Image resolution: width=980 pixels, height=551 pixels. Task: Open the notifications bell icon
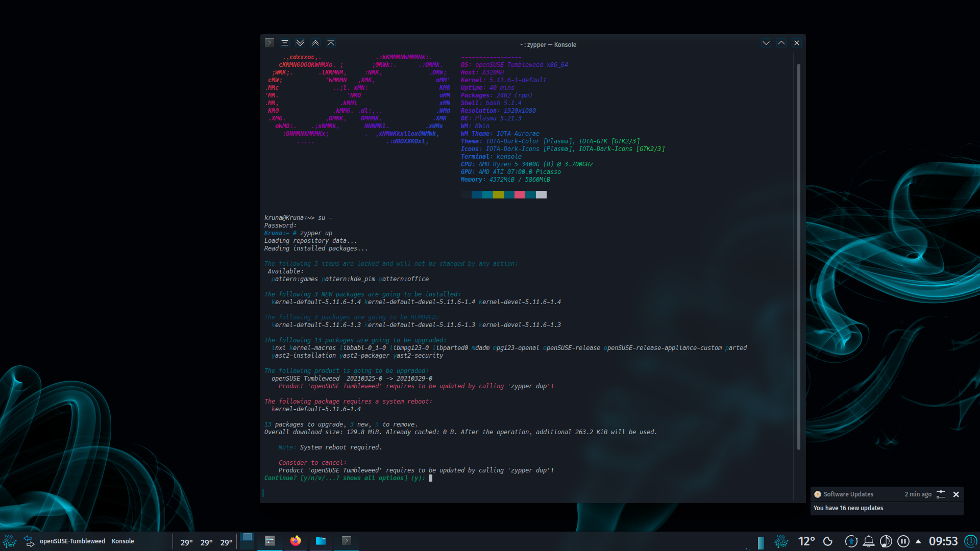(x=869, y=541)
